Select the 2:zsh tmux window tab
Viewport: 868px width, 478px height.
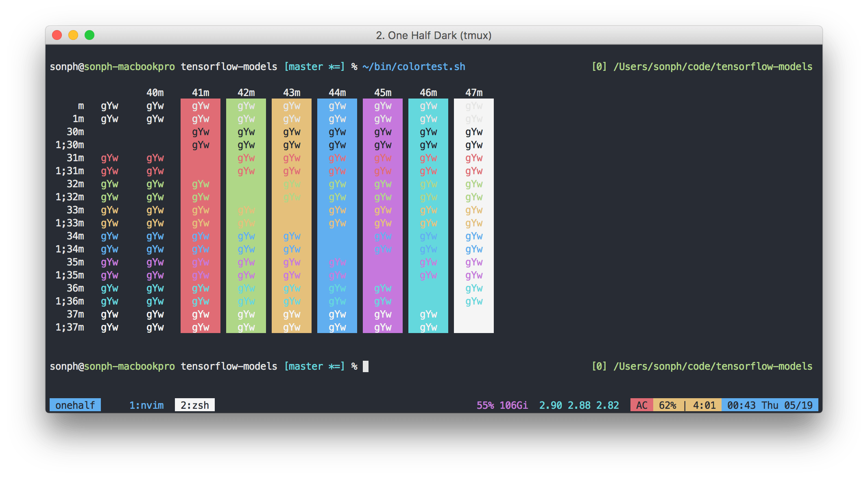tap(195, 405)
